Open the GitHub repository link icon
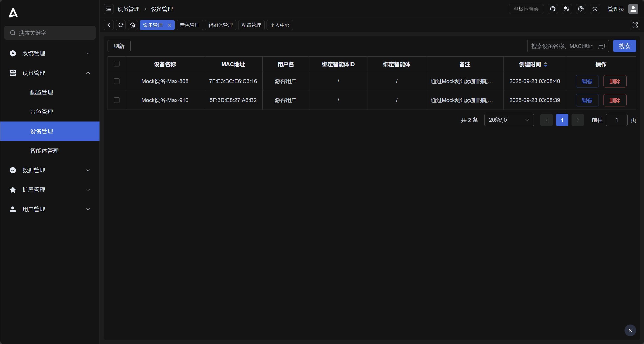The height and width of the screenshot is (344, 644). click(x=553, y=9)
